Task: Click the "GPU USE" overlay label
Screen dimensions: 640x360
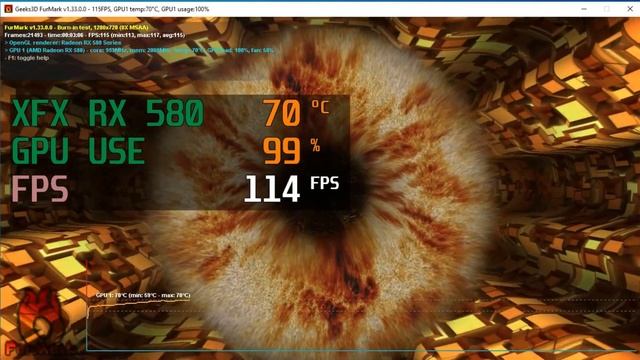Action: pos(78,151)
